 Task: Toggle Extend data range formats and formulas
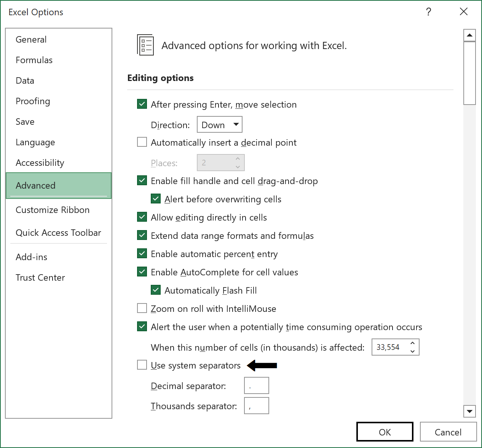tap(142, 235)
